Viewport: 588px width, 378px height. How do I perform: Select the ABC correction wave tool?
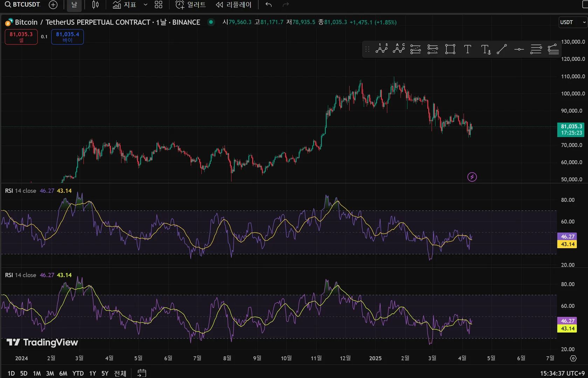click(399, 49)
